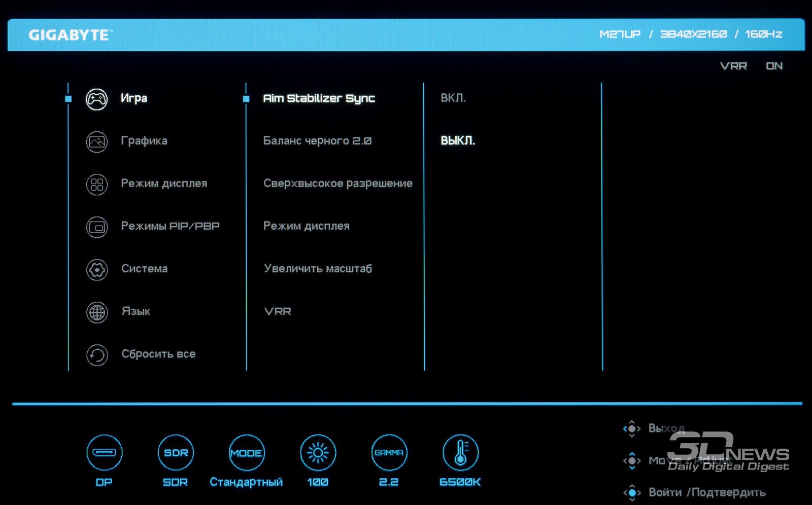
Task: Open the four-squares Режим дисплея icon
Action: [x=96, y=184]
